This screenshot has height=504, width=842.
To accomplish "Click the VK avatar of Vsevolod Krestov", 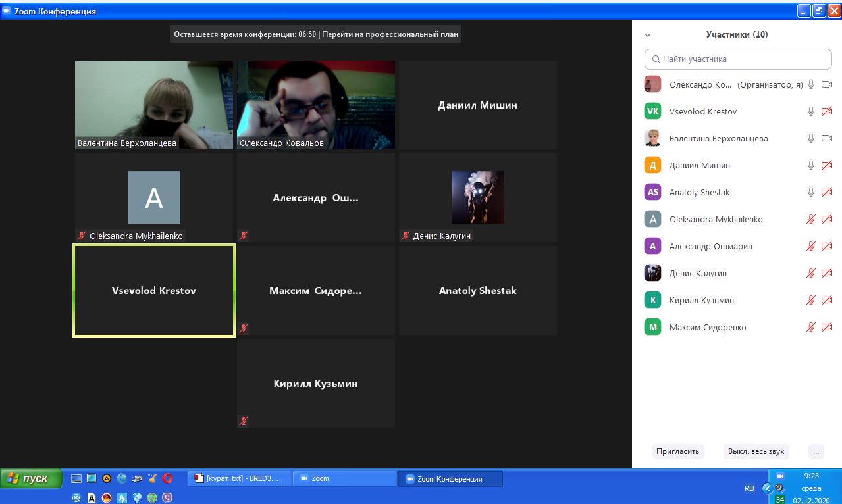I will 652,112.
